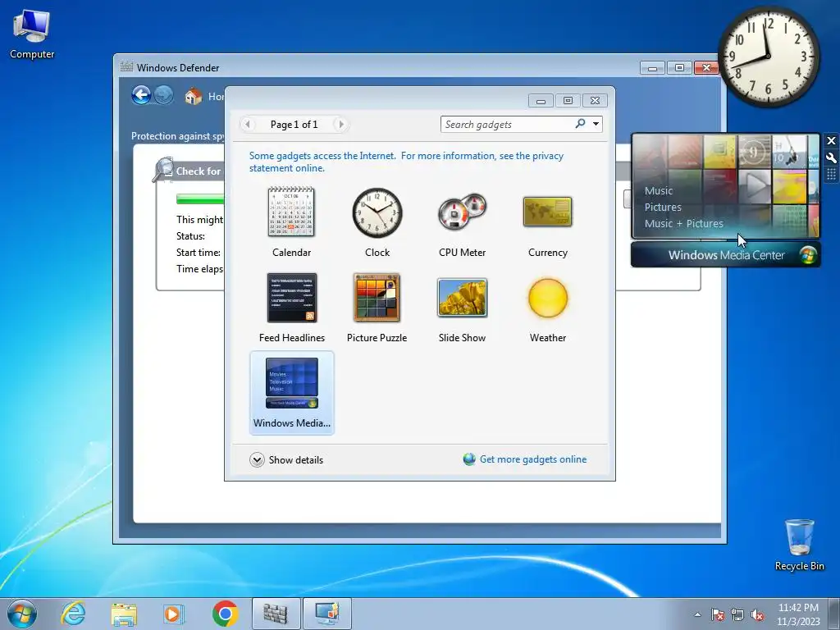Open Windows Explorer from taskbar

click(x=124, y=614)
